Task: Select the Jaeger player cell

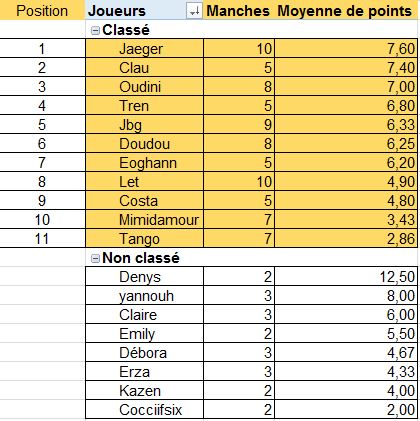Action: (144, 49)
